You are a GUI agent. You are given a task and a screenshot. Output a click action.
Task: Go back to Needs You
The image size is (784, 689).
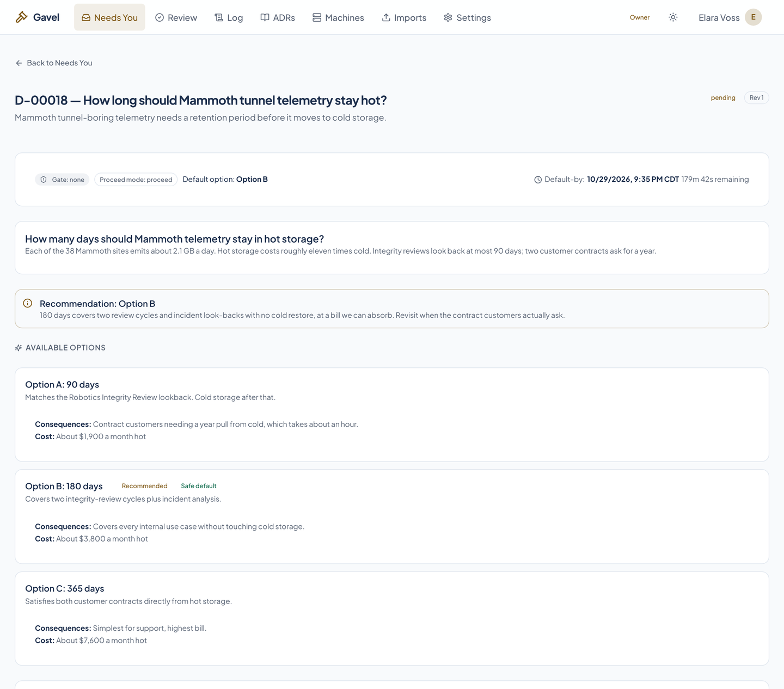pos(54,63)
